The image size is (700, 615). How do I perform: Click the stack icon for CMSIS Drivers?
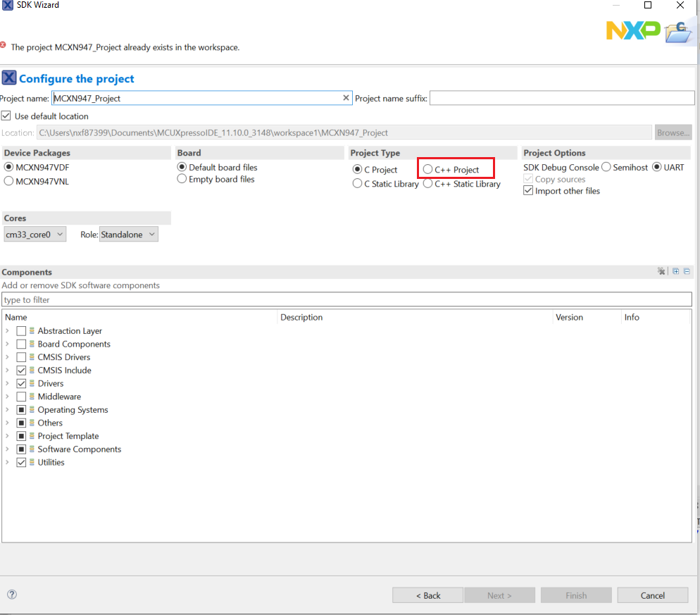32,357
